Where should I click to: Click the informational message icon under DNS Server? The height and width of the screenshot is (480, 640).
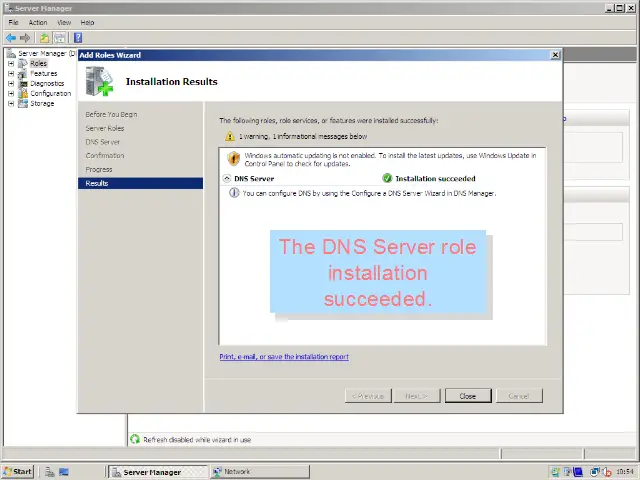[234, 193]
